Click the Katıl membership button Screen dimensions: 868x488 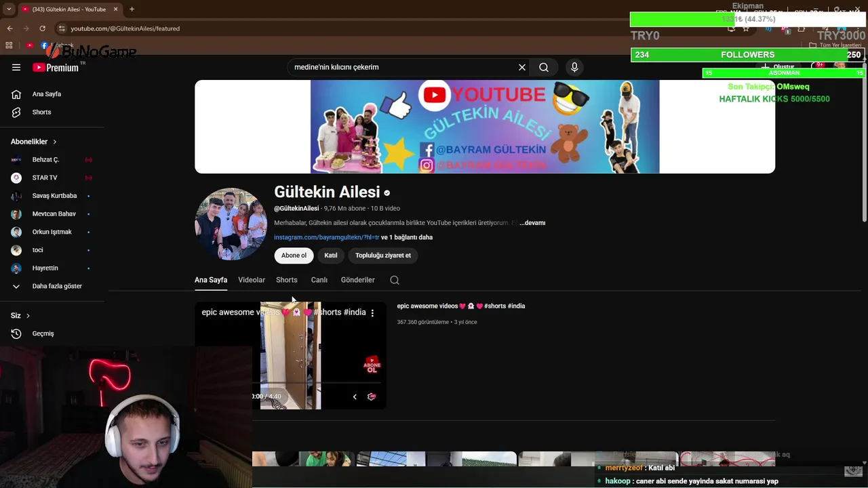click(x=331, y=256)
